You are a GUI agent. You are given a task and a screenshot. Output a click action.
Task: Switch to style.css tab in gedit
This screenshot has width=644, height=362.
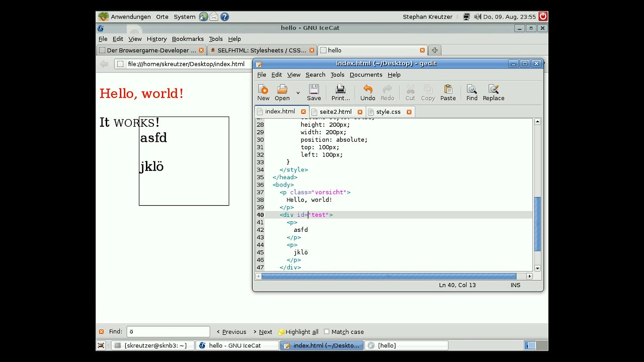pos(388,112)
